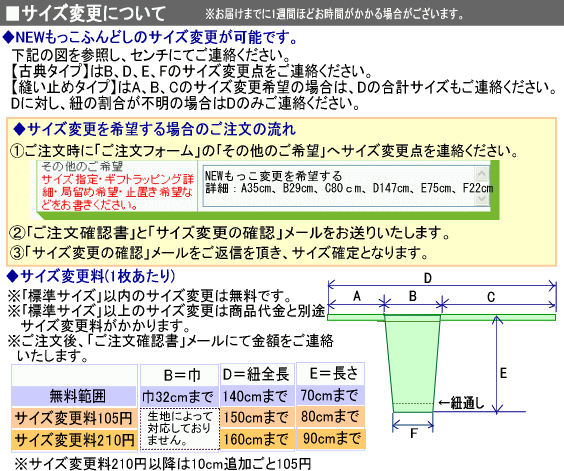Image resolution: width=564 pixels, height=471 pixels.
Task: Click the diagram label E beside the vertical arrow
Action: click(x=503, y=373)
